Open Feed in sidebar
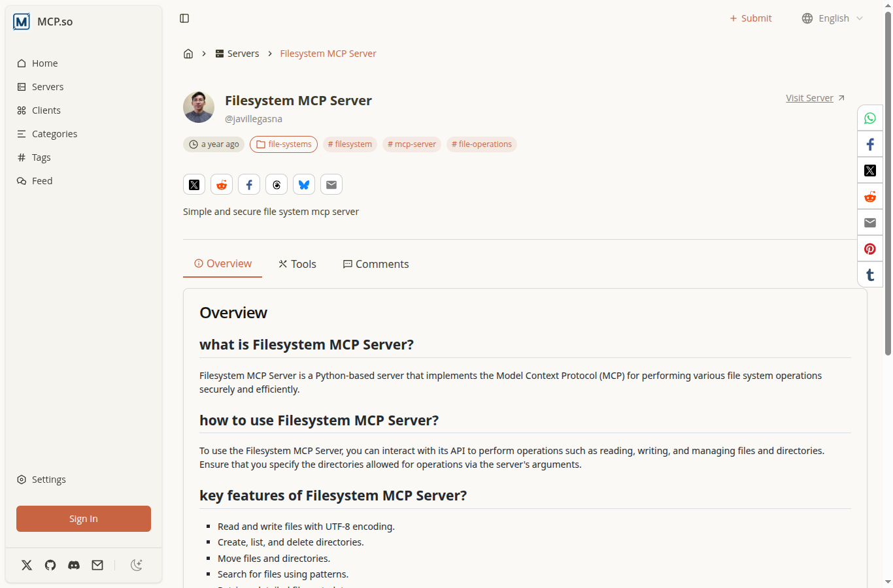The height and width of the screenshot is (588, 893). (84, 181)
